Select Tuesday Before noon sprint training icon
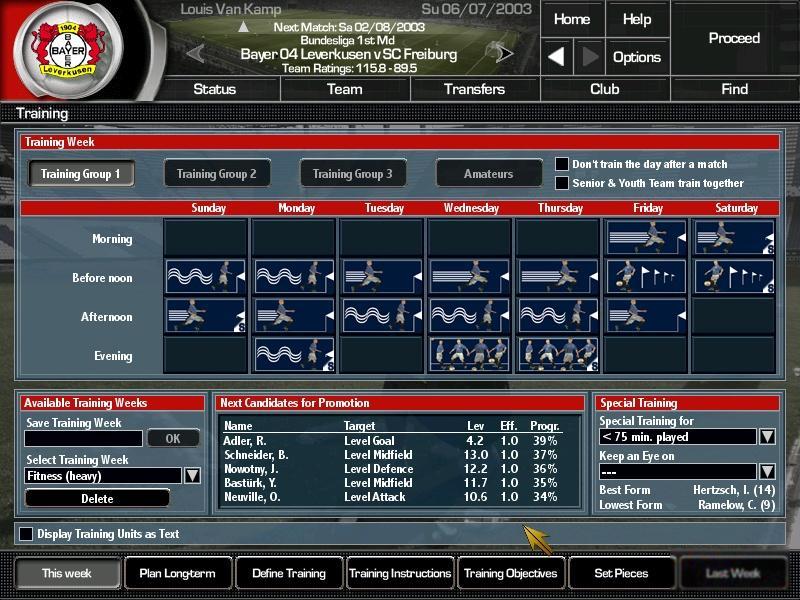This screenshot has height=600, width=800. (382, 277)
